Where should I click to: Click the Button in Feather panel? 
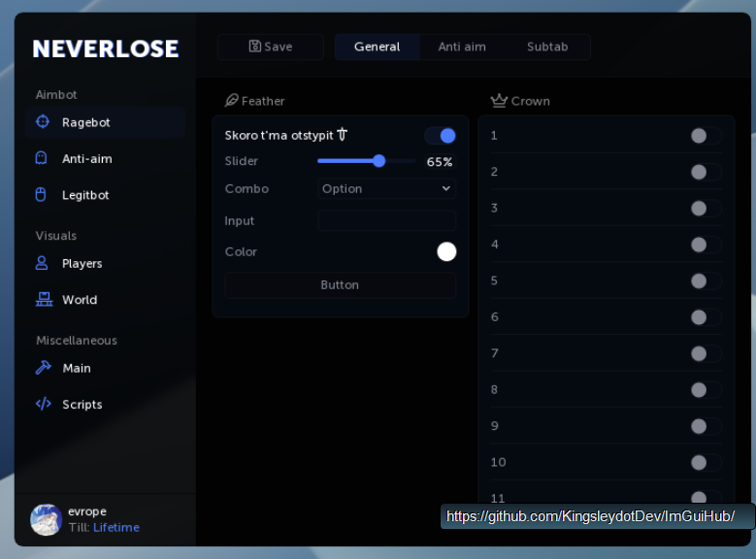point(340,285)
